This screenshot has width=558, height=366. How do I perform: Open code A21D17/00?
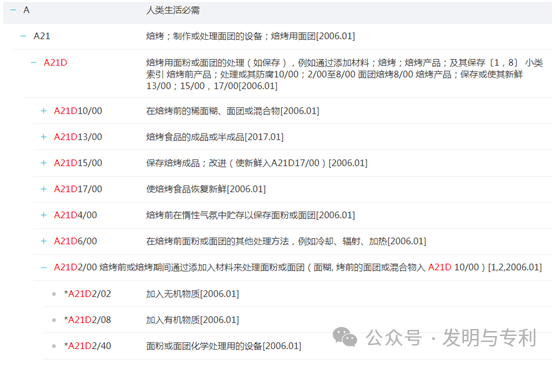(78, 189)
